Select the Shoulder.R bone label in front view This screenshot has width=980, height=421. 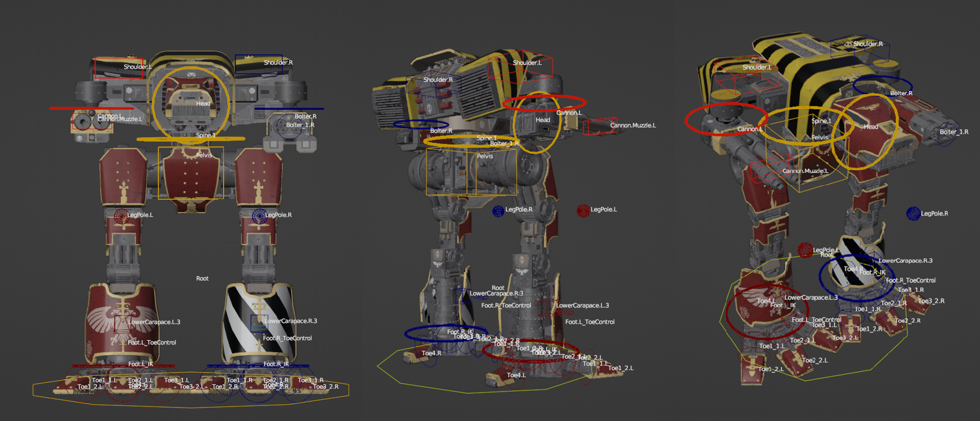(278, 62)
